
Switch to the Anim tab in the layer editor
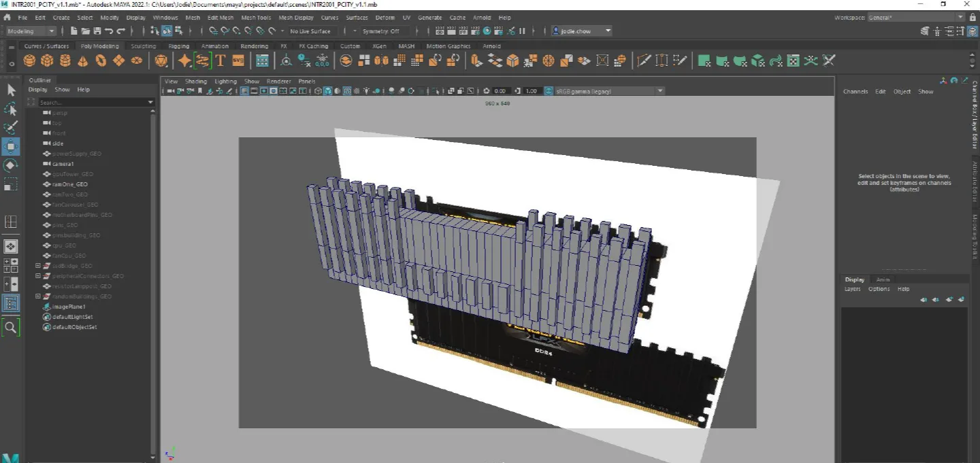[x=883, y=279]
